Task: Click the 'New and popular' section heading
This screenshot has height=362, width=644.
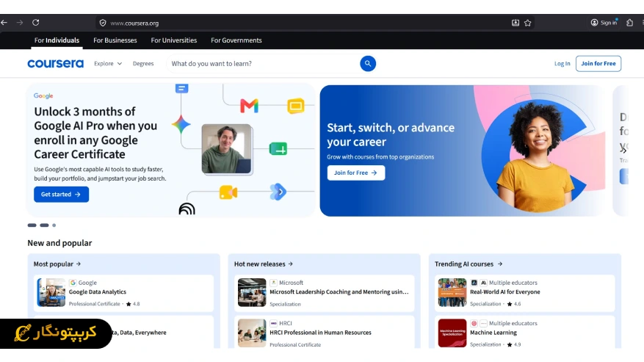Action: click(x=59, y=243)
